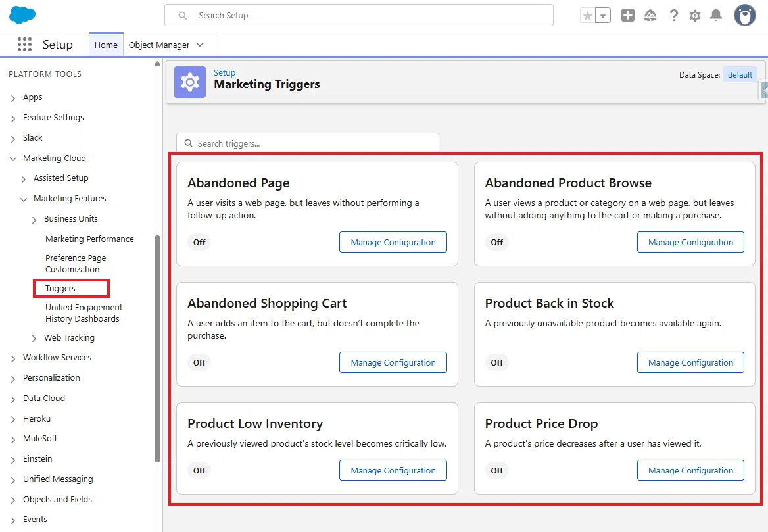Click the default Data Space badge

740,75
